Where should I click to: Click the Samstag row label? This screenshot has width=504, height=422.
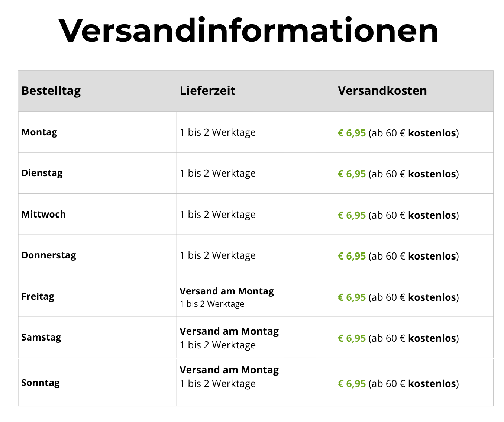click(41, 338)
